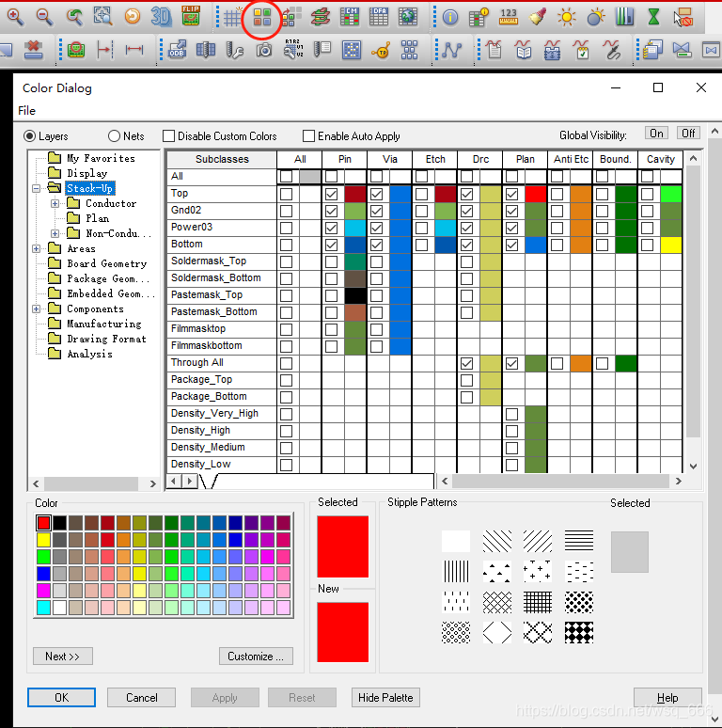Toggle the grid display icon
The width and height of the screenshot is (722, 728).
232,17
